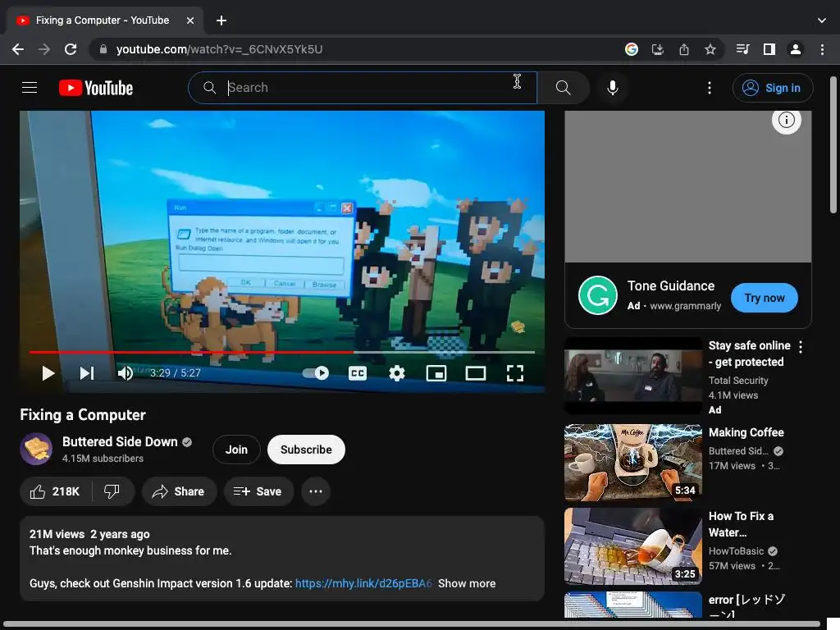Screen dimensions: 840x630
Task: Join the Buttered Side Down channel
Action: (x=236, y=450)
